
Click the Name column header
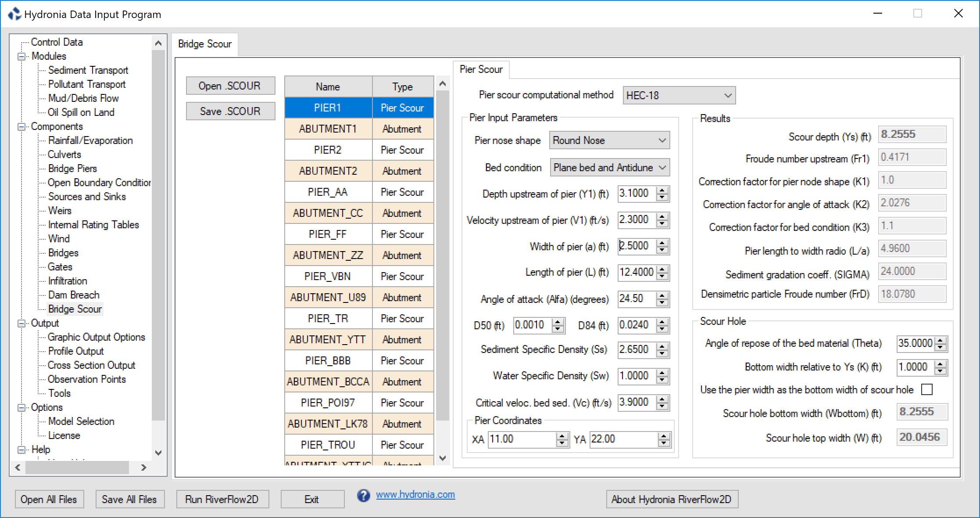tap(328, 86)
